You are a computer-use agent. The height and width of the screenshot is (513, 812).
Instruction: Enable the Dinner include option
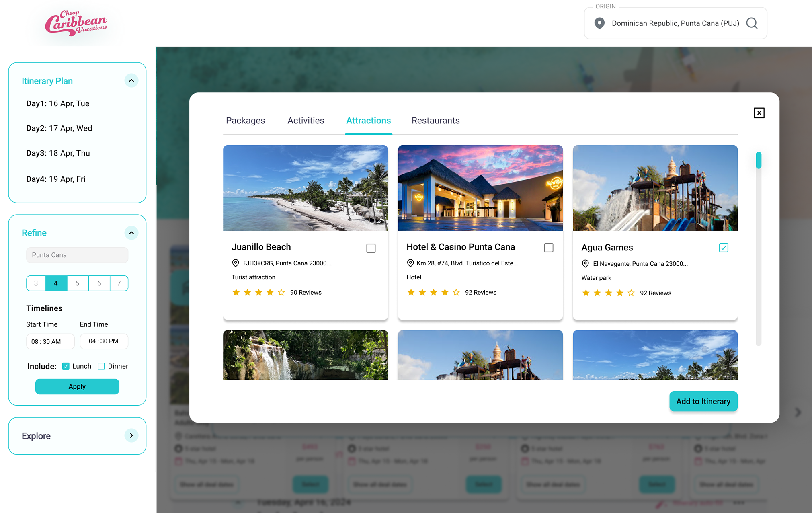point(101,366)
